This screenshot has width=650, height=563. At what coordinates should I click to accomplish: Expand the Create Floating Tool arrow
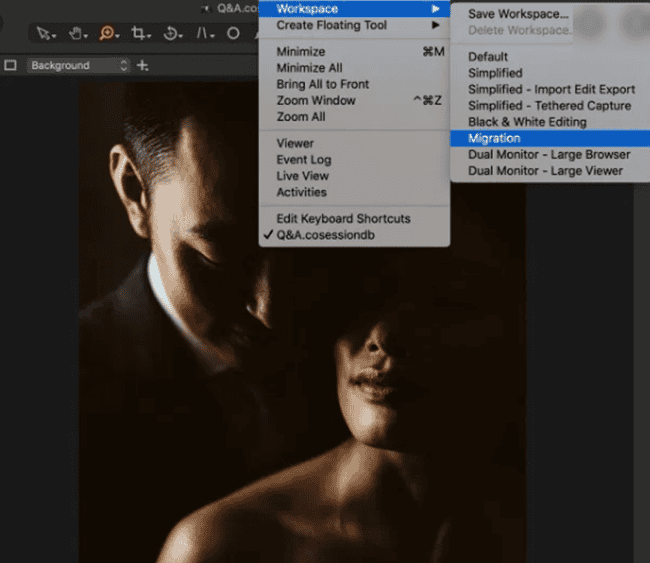point(435,25)
